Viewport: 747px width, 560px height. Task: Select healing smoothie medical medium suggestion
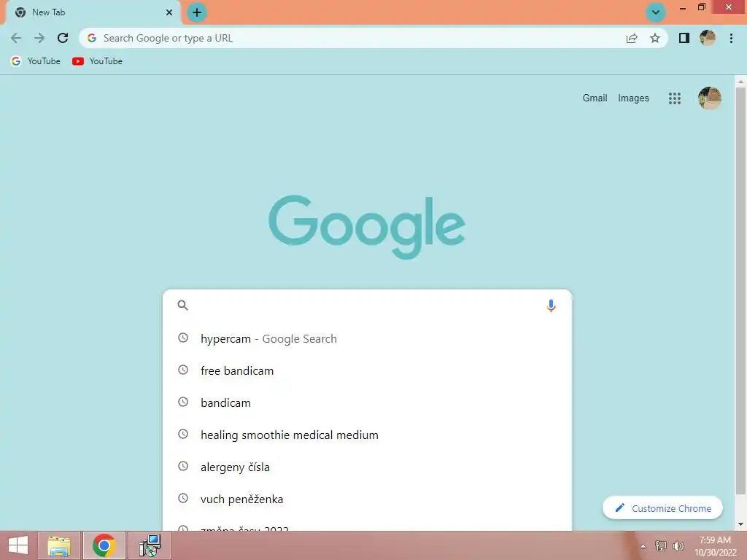coord(367,435)
